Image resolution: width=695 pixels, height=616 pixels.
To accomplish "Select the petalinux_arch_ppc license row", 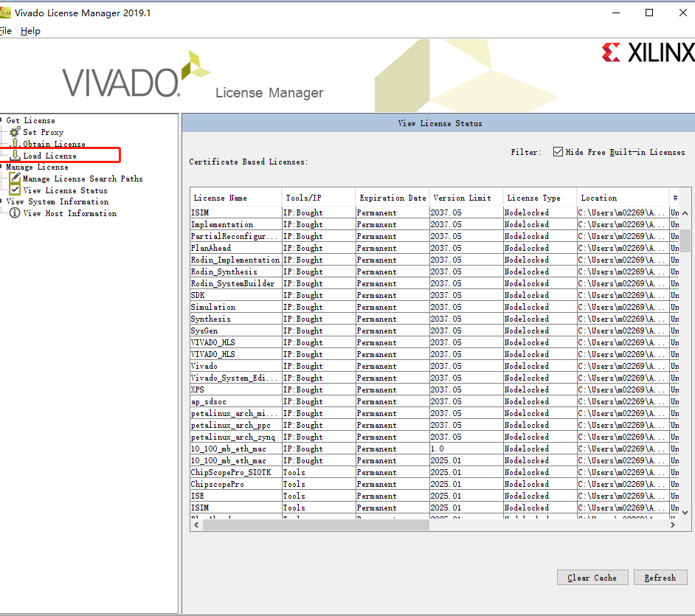I will 435,425.
